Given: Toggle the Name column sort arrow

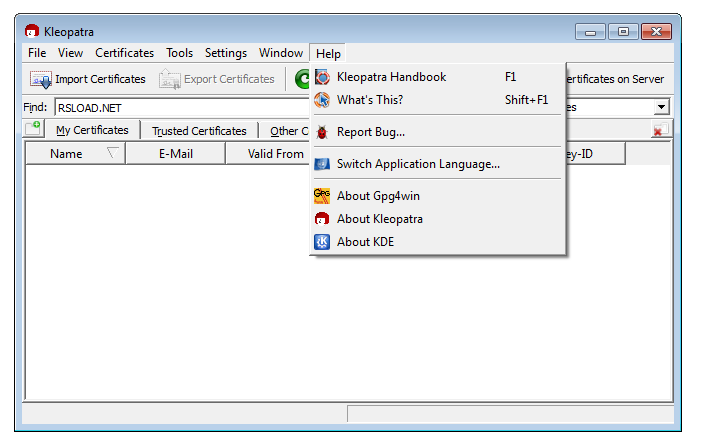Looking at the screenshot, I should point(113,153).
